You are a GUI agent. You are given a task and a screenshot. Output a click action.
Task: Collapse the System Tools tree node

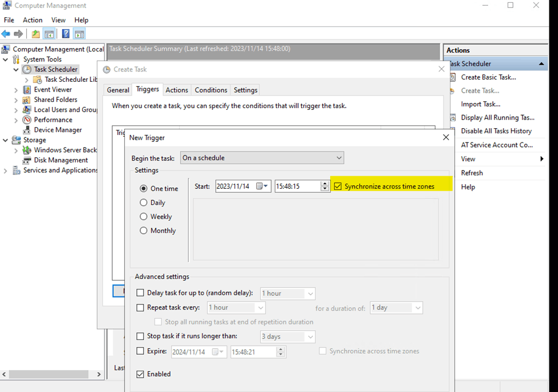tap(5, 60)
